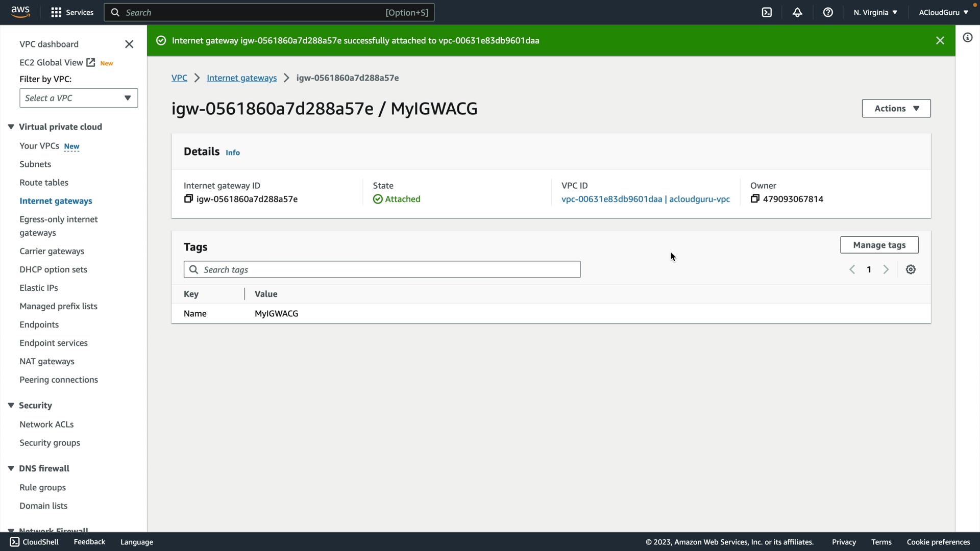Open the Actions dropdown
The width and height of the screenshot is (980, 551).
coord(896,108)
